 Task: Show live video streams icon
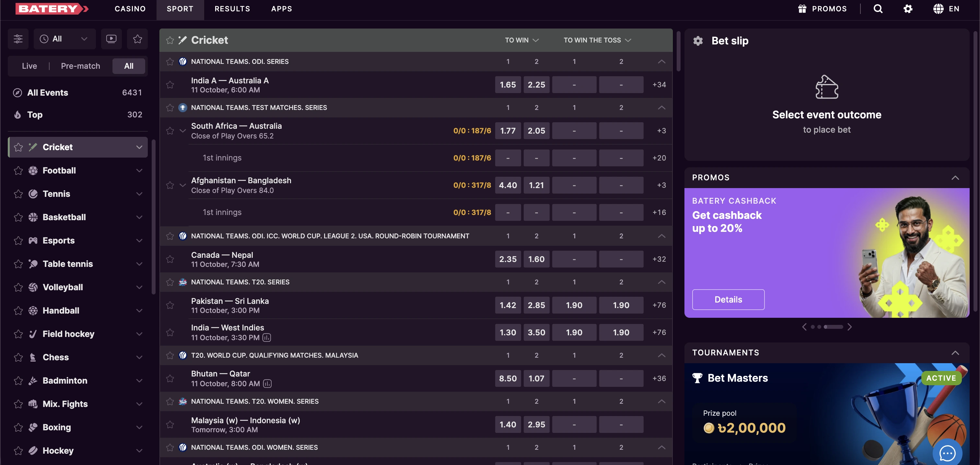click(x=111, y=39)
